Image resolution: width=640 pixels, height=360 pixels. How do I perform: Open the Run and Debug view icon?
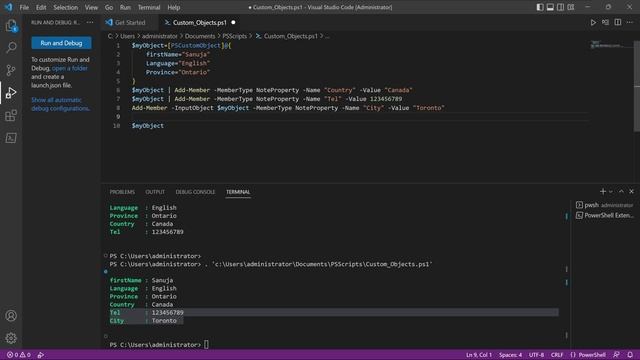11,93
